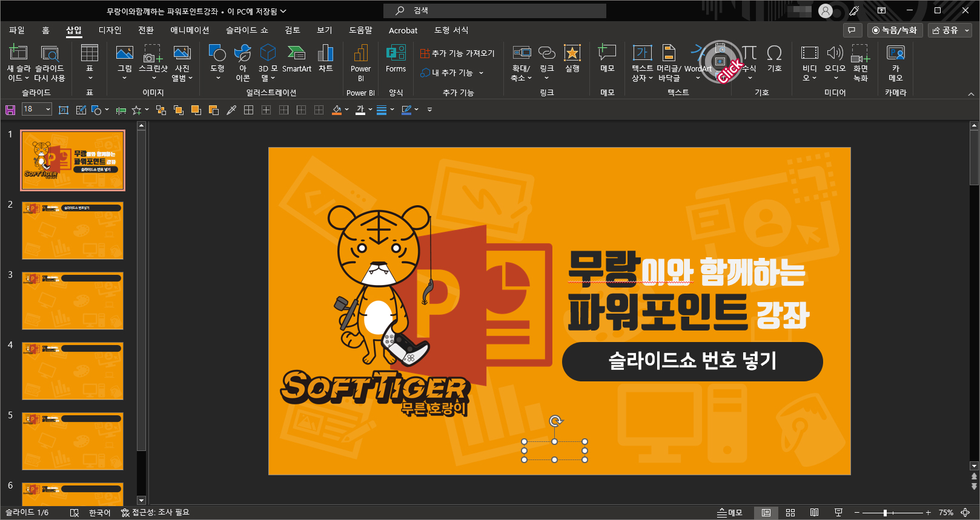Switch to the 디자인 tab
980x520 pixels.
click(110, 30)
